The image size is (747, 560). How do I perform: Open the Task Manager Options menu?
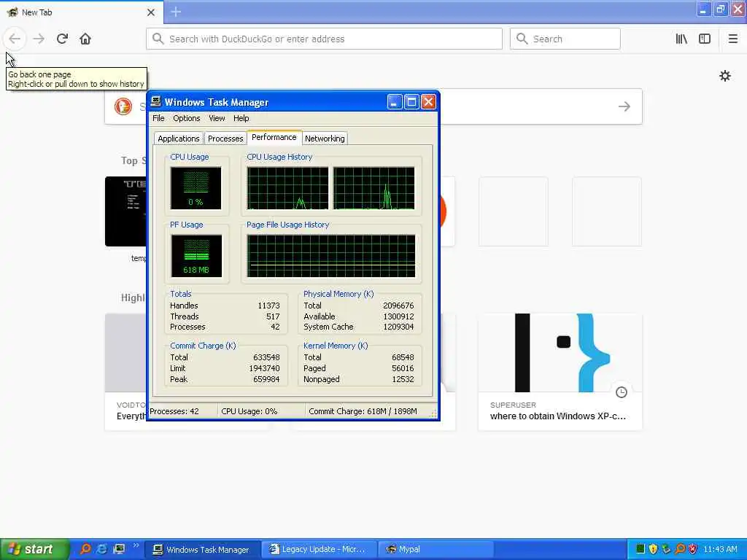click(186, 118)
